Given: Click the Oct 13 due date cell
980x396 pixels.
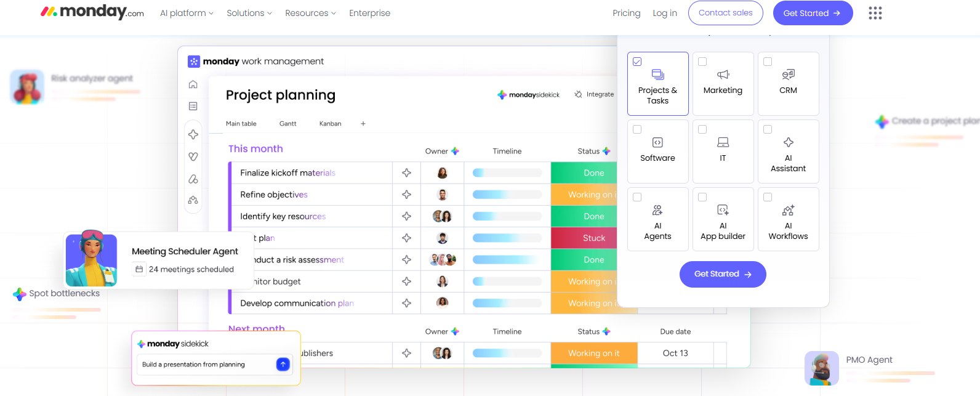Looking at the screenshot, I should [x=675, y=353].
